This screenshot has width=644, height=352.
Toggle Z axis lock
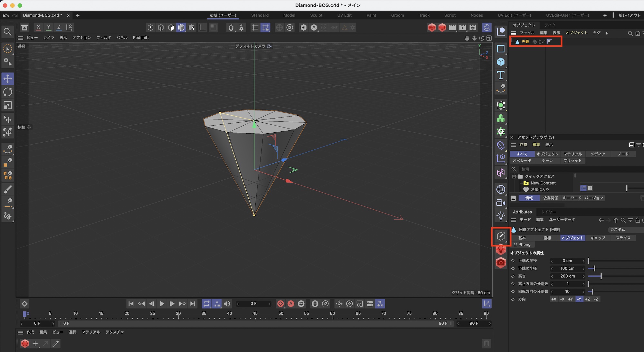[x=59, y=27]
